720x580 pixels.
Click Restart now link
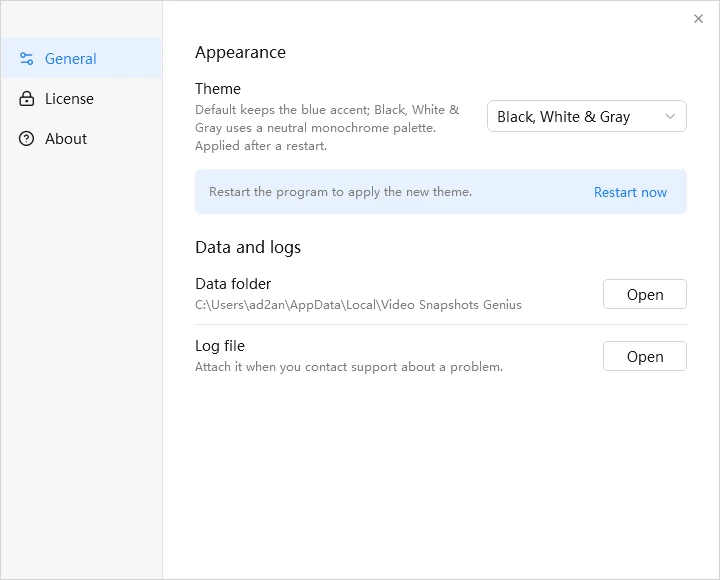click(x=630, y=192)
